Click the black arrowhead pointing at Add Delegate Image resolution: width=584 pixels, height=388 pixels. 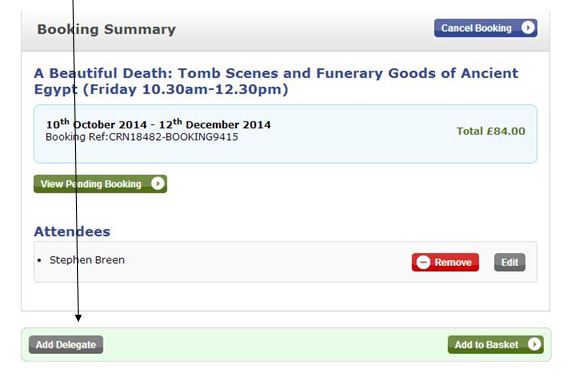point(78,318)
